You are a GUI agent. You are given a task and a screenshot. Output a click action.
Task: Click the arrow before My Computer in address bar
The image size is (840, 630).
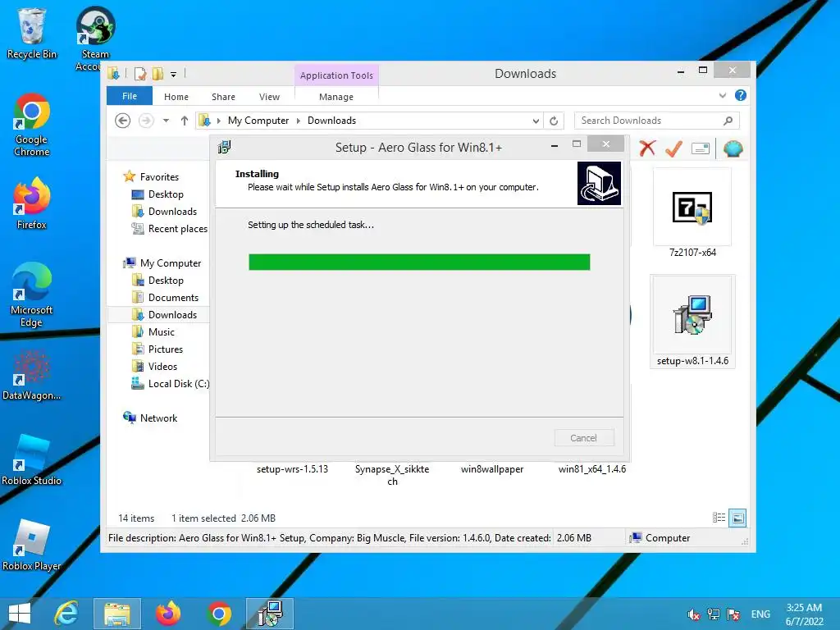pyautogui.click(x=218, y=121)
